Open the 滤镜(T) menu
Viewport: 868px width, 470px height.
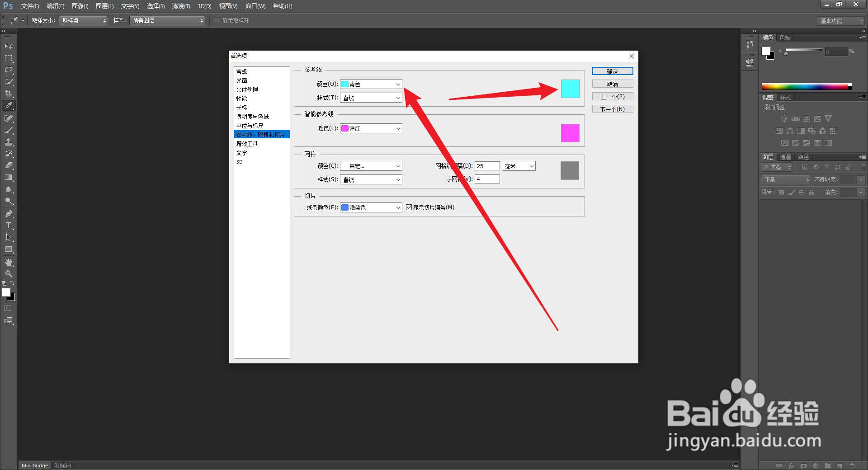[x=181, y=6]
